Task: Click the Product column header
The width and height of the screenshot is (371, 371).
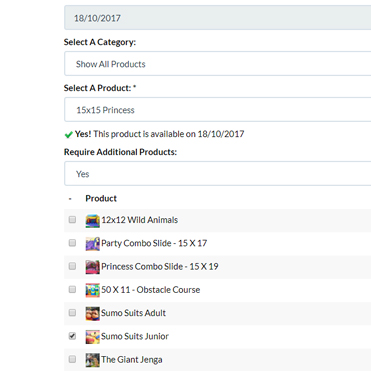Action: pos(101,198)
